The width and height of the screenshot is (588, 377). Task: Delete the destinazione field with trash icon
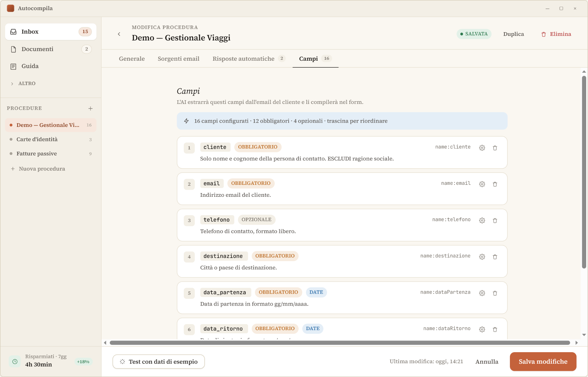pyautogui.click(x=495, y=257)
